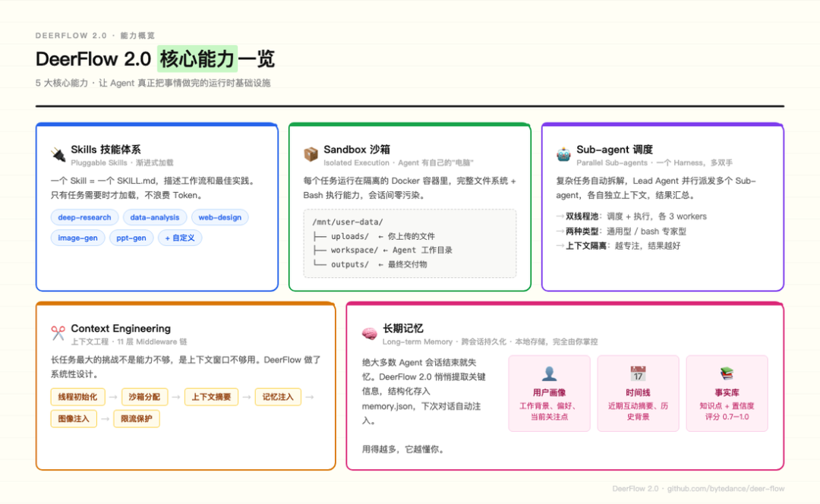Select the image-gen skill tag

pos(78,238)
